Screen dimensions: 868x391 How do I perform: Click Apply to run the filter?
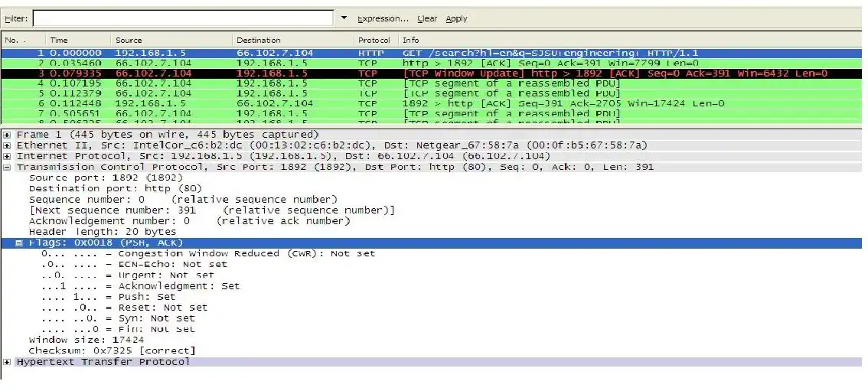(456, 18)
